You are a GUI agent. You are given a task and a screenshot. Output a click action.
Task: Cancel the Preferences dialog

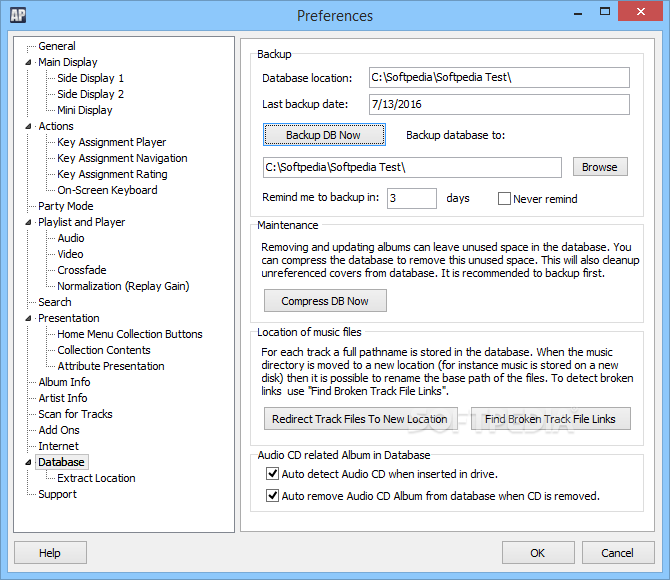pyautogui.click(x=617, y=553)
